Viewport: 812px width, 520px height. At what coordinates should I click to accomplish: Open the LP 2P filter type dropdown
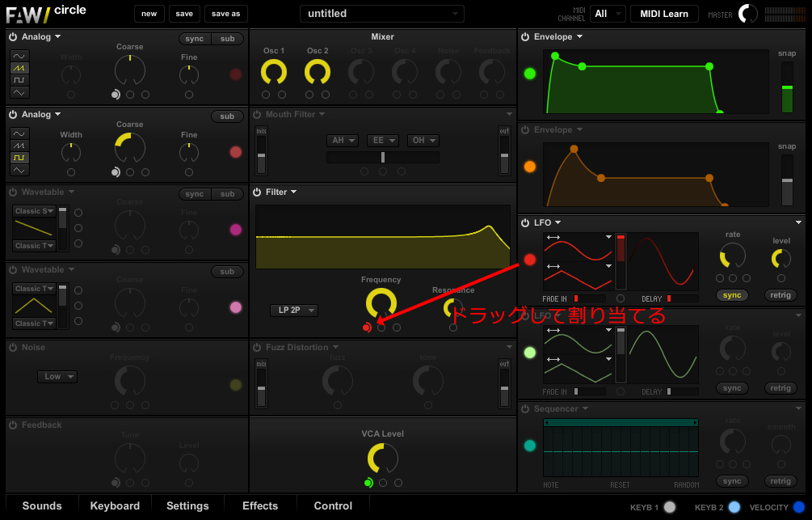tap(294, 310)
